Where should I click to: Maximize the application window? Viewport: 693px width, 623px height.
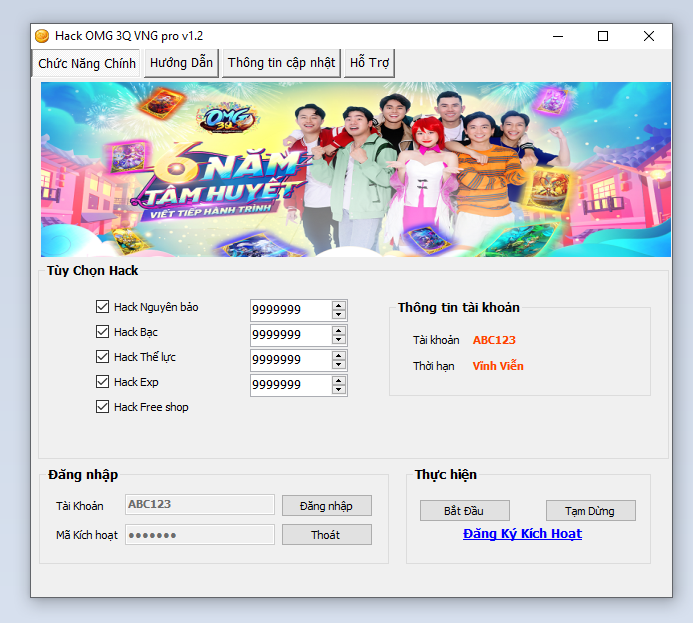[603, 36]
